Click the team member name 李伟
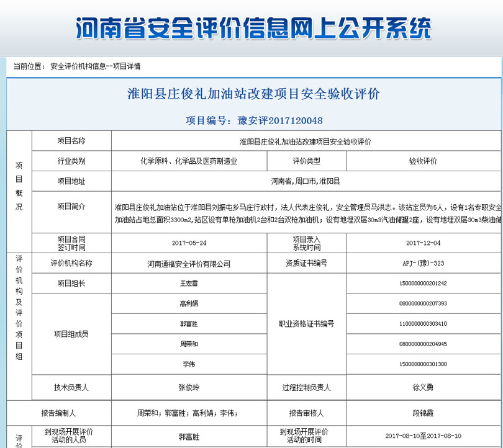This screenshot has width=503, height=448. click(x=189, y=364)
